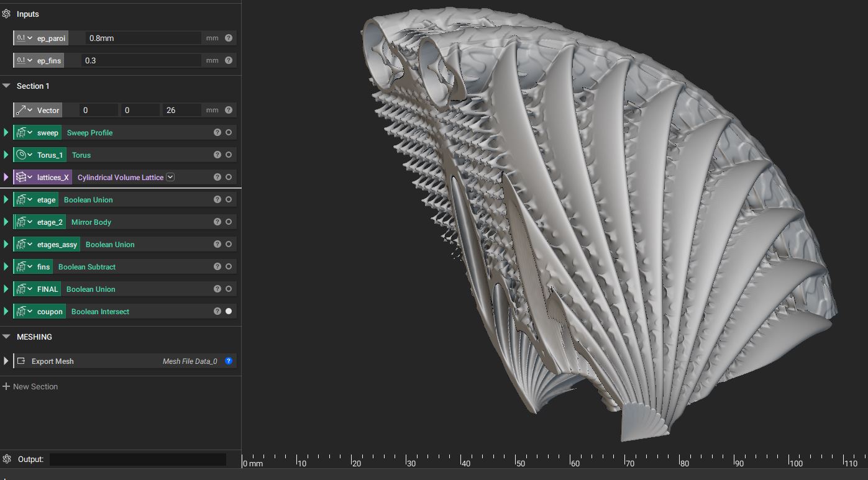This screenshot has height=480, width=868.
Task: Open help for Mirror Body block
Action: coord(217,222)
